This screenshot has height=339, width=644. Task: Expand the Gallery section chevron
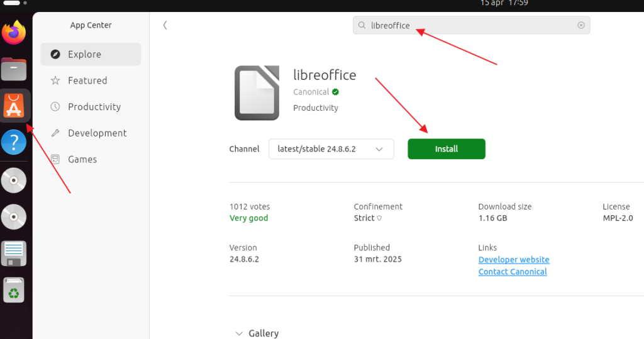coord(238,333)
